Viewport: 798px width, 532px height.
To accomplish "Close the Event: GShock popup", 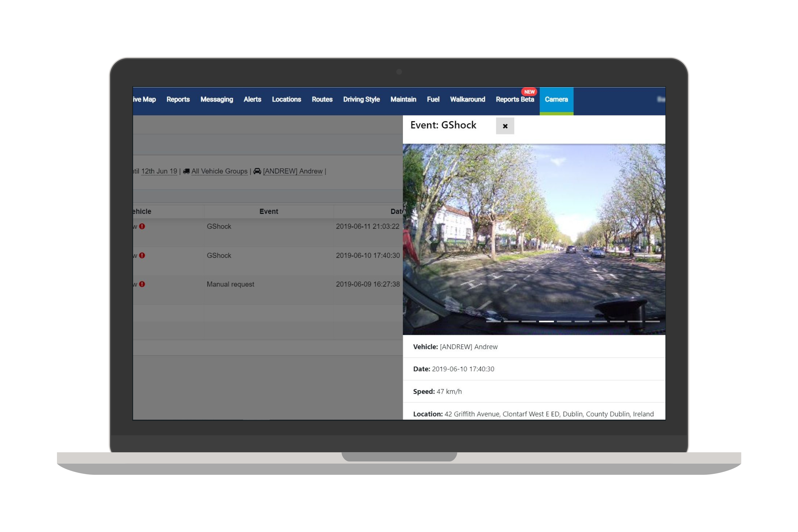I will (505, 126).
